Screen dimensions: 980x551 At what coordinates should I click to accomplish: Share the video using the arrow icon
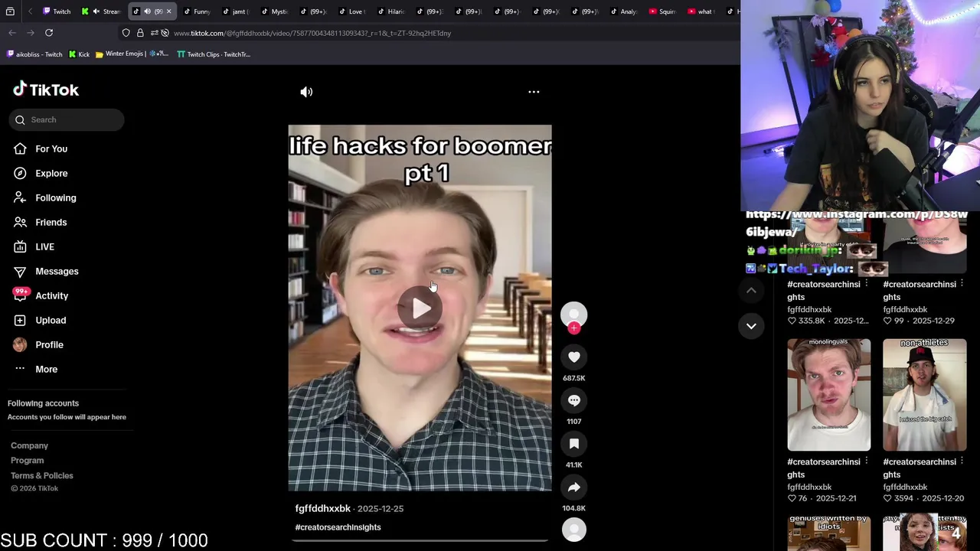[574, 487]
